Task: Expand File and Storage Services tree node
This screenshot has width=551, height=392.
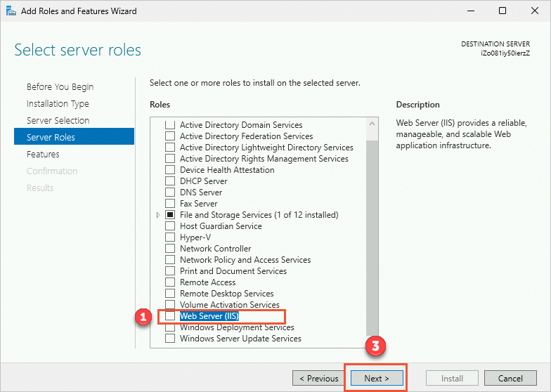Action: click(158, 215)
